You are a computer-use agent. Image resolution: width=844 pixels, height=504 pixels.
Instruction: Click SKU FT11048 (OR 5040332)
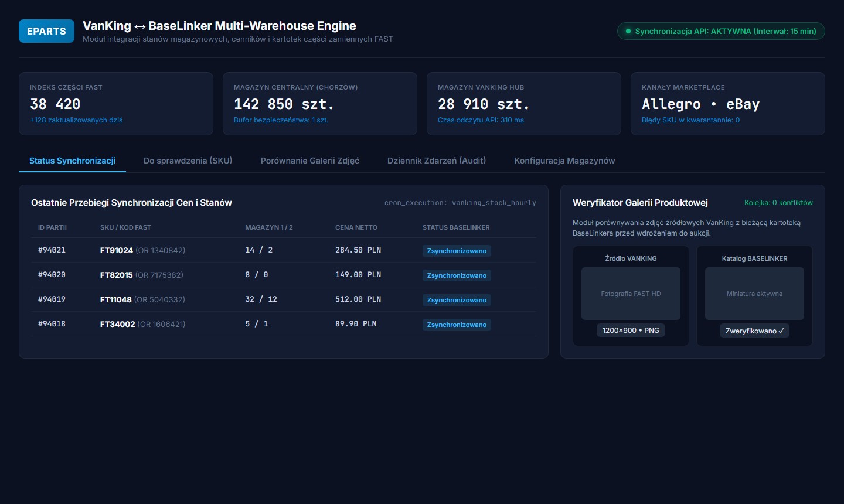click(142, 299)
